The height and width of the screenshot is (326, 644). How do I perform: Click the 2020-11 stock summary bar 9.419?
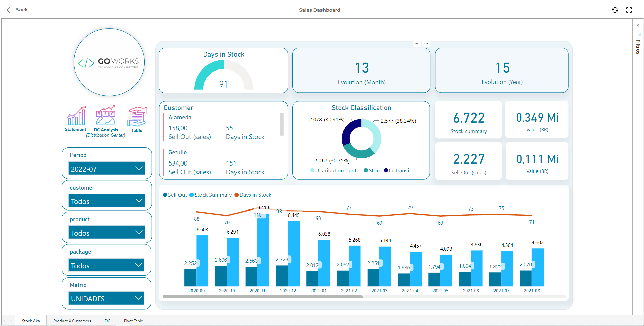tap(263, 250)
